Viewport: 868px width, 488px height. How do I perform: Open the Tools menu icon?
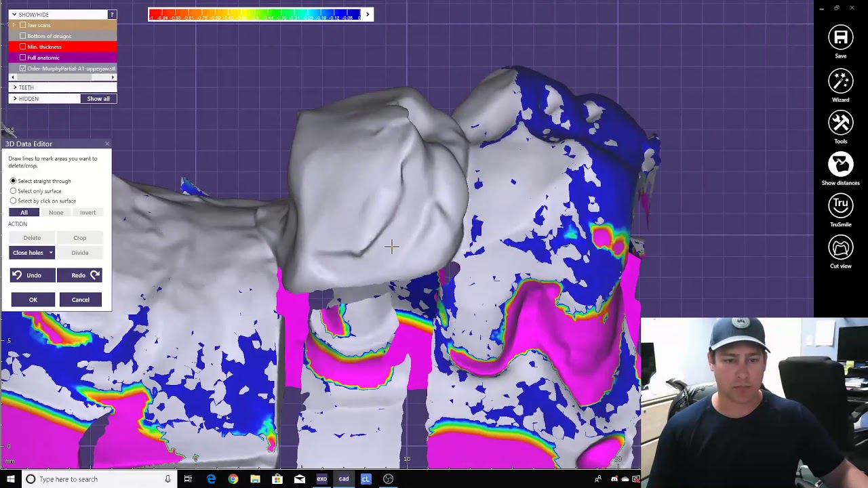coord(840,123)
